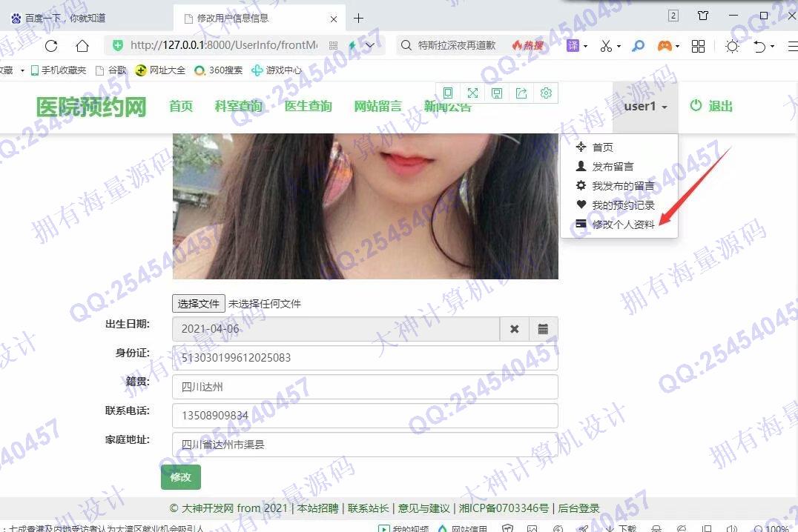Open the orange game controller icon
798x532 pixels.
coord(665,46)
